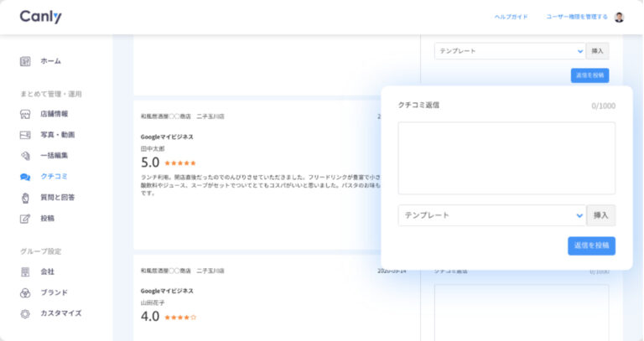Click the posts pencil icon
Screen dimensions: 644x341
25,219
